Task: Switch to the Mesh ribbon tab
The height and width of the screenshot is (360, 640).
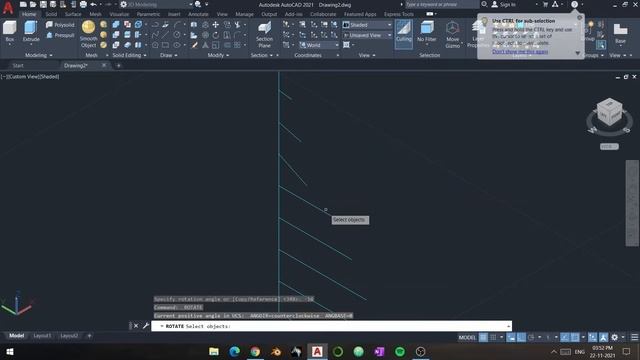Action: click(96, 14)
